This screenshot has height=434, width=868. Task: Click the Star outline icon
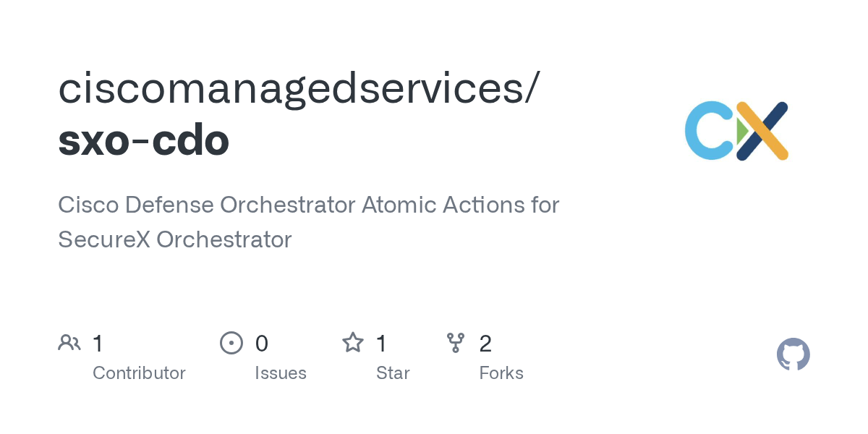tap(353, 342)
